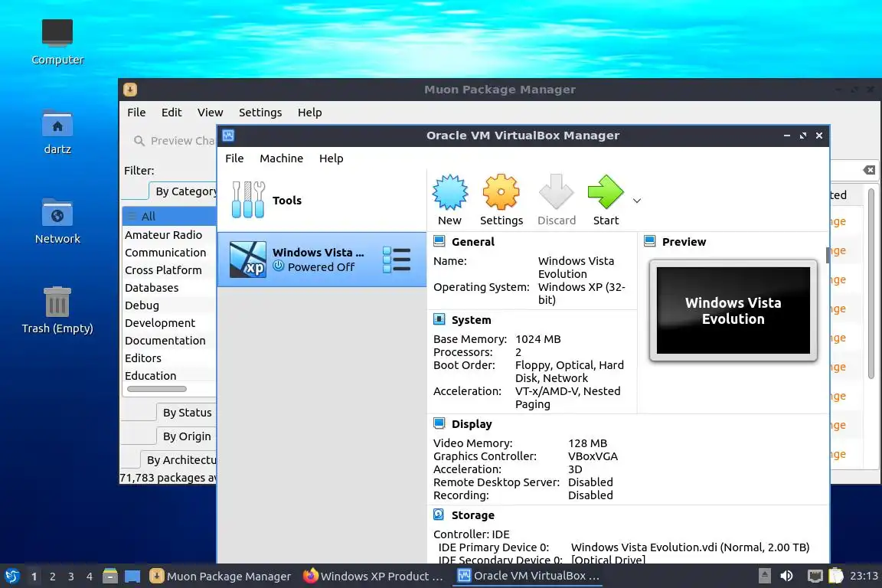
Task: Open Muon Settings menu
Action: [x=260, y=113]
